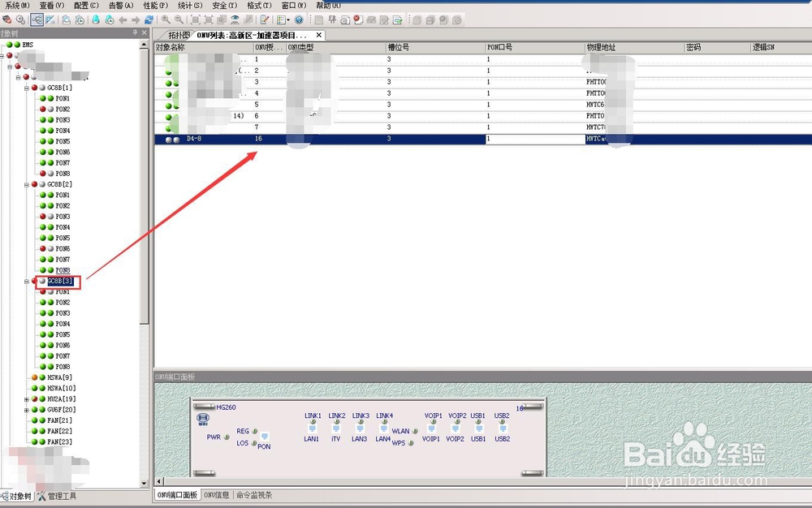This screenshot has width=812, height=508.
Task: Expand the GU6F[20] tree node
Action: point(27,411)
